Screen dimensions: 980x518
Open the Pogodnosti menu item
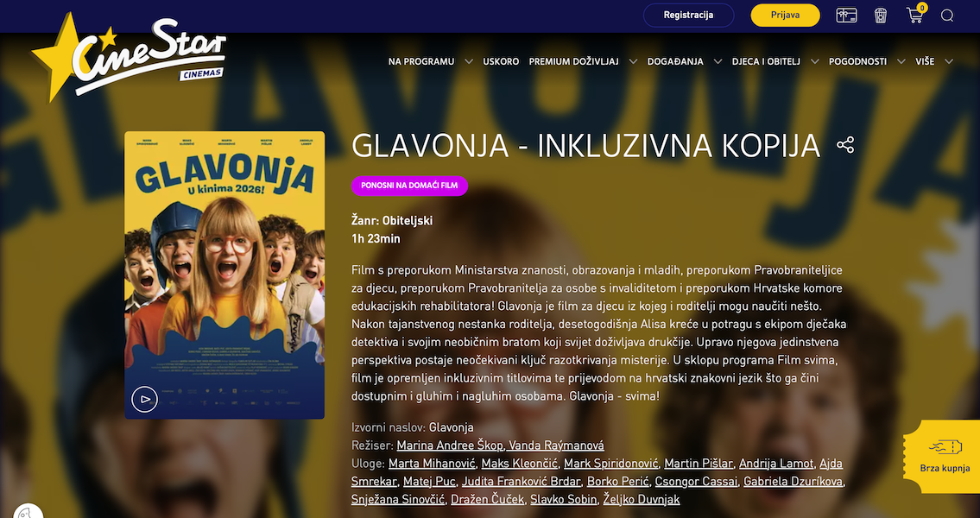pos(857,61)
